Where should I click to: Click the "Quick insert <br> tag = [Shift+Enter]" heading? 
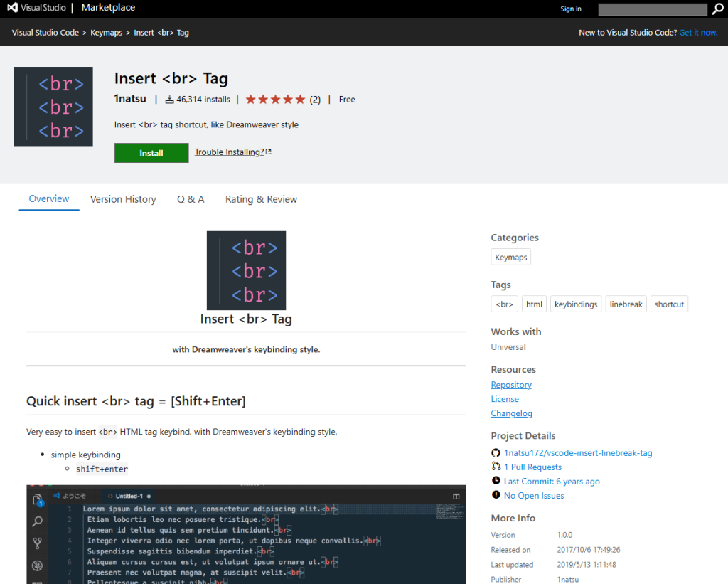pos(136,401)
